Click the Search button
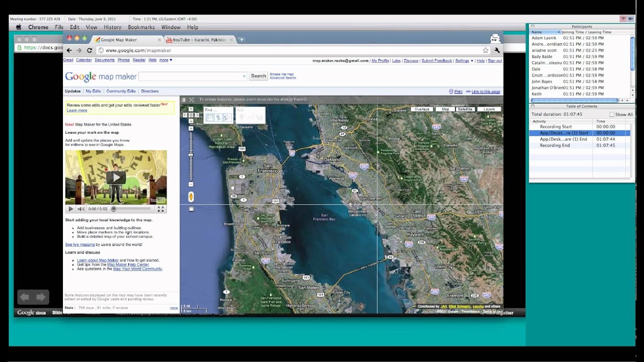This screenshot has width=644, height=362. (259, 76)
